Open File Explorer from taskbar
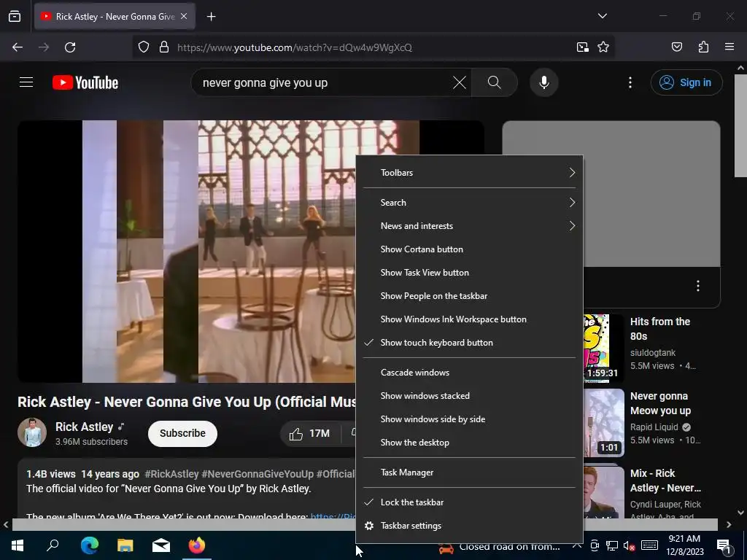The height and width of the screenshot is (560, 747). coord(125,545)
